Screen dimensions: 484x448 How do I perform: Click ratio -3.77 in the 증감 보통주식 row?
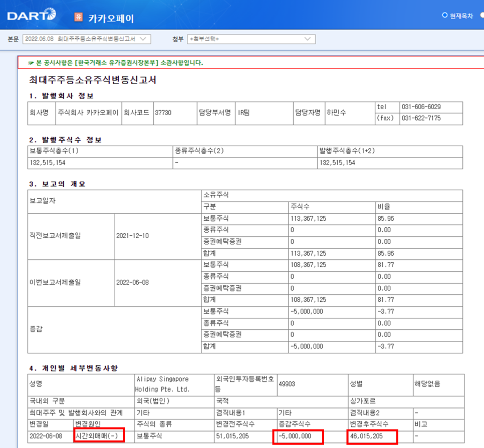[x=385, y=311]
